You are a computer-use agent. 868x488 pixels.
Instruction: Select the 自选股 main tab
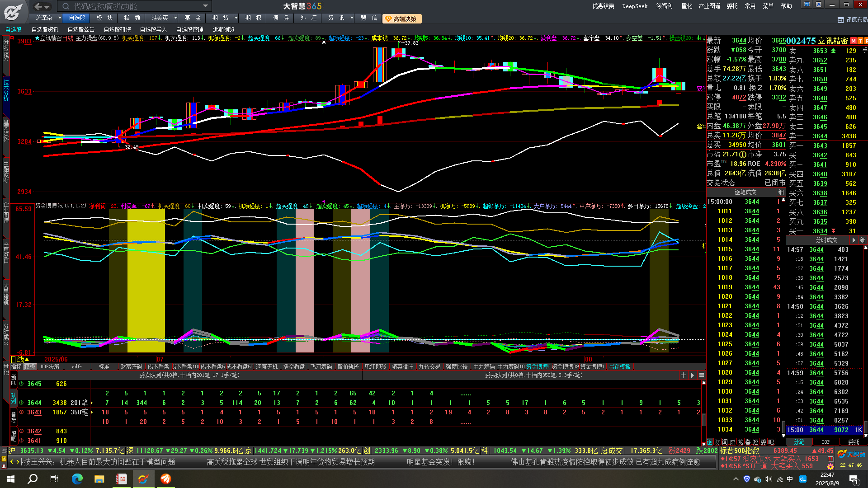[x=77, y=18]
